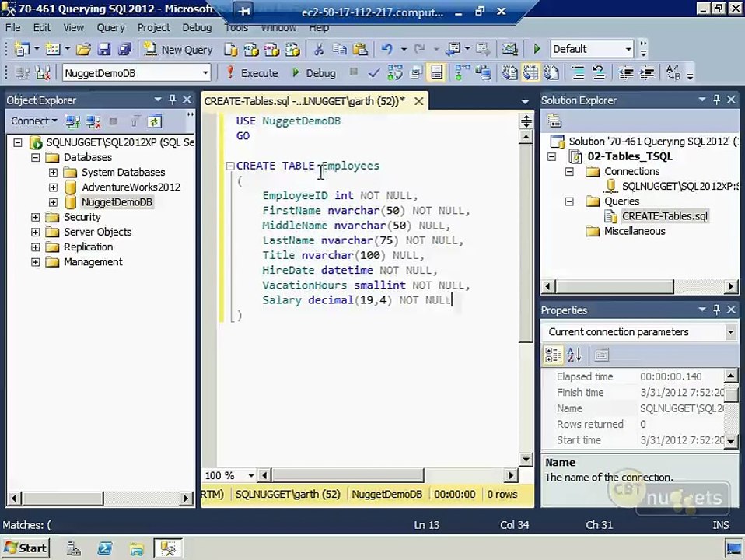Viewport: 745px width, 560px height.
Task: Expand the Security folder
Action: pos(35,217)
